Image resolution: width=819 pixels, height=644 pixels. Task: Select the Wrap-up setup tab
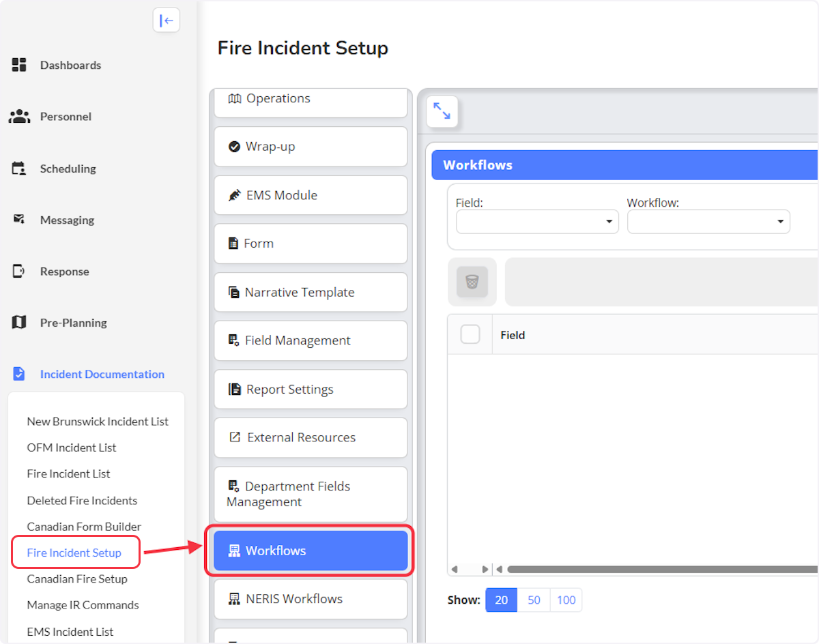coord(311,147)
